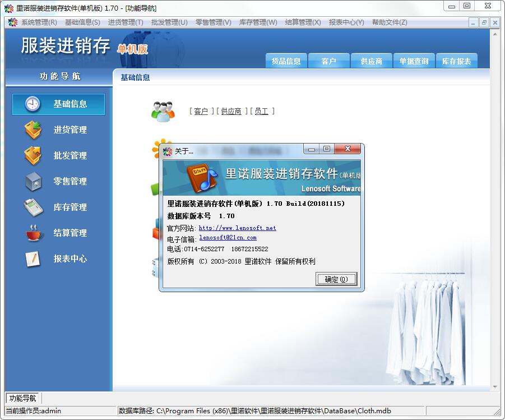The width and height of the screenshot is (505, 420).
Task: Switch to the 客户 top tab
Action: 328,61
